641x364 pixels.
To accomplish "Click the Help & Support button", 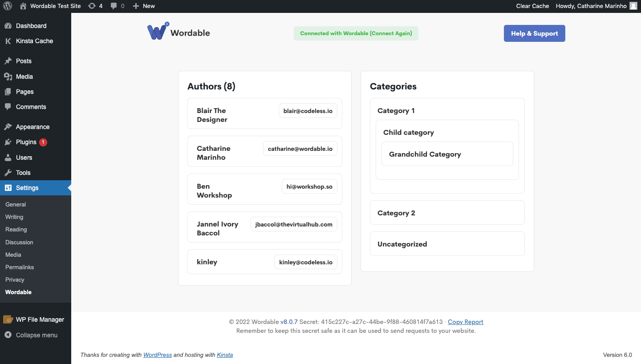I will 534,33.
